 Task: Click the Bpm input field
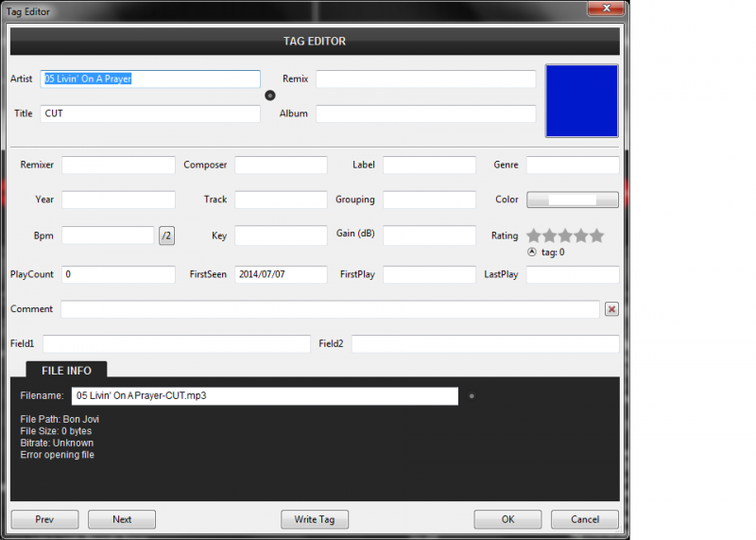[108, 235]
